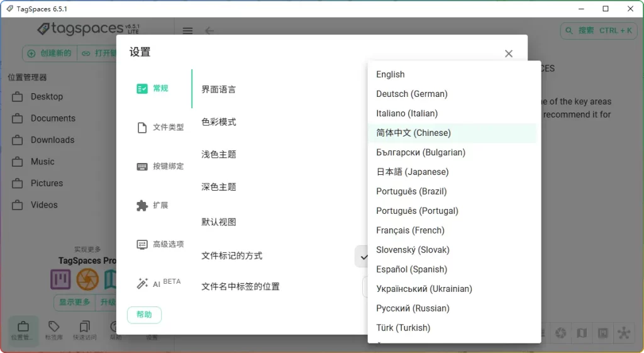Click the 升级 upgrade button
The image size is (644, 353).
[x=106, y=303]
